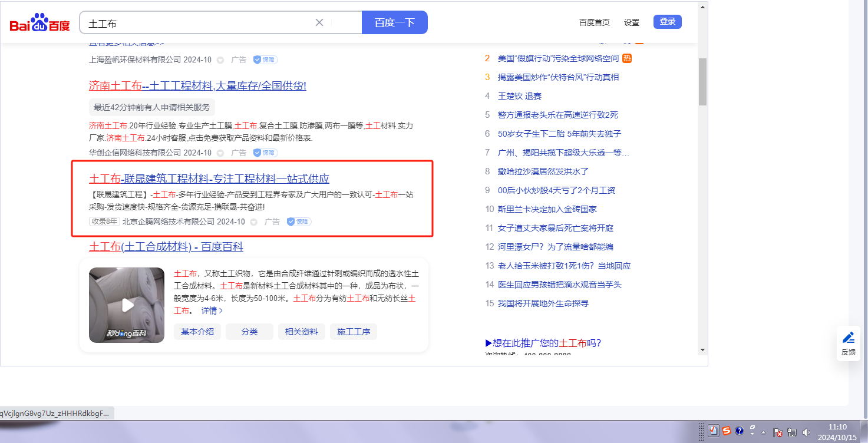Click the 登录 login button
Image resolution: width=868 pixels, height=443 pixels.
[x=667, y=22]
